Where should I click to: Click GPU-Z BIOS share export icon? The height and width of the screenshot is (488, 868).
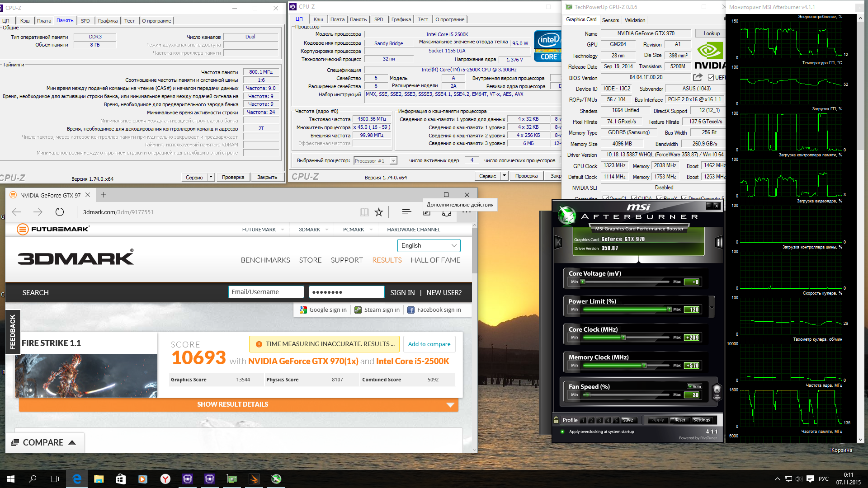pos(698,77)
